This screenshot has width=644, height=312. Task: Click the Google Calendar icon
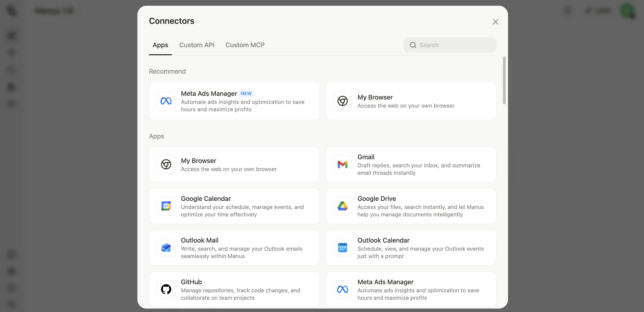[x=166, y=206]
